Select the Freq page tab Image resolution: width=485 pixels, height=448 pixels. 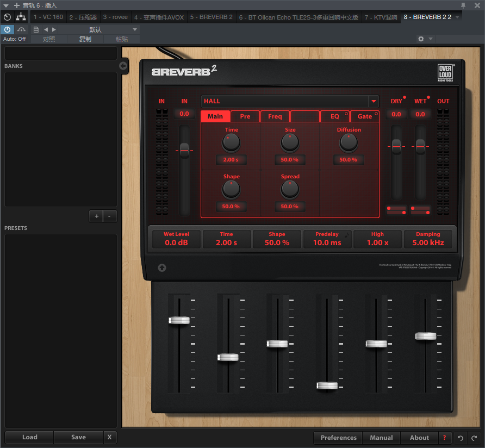(275, 116)
